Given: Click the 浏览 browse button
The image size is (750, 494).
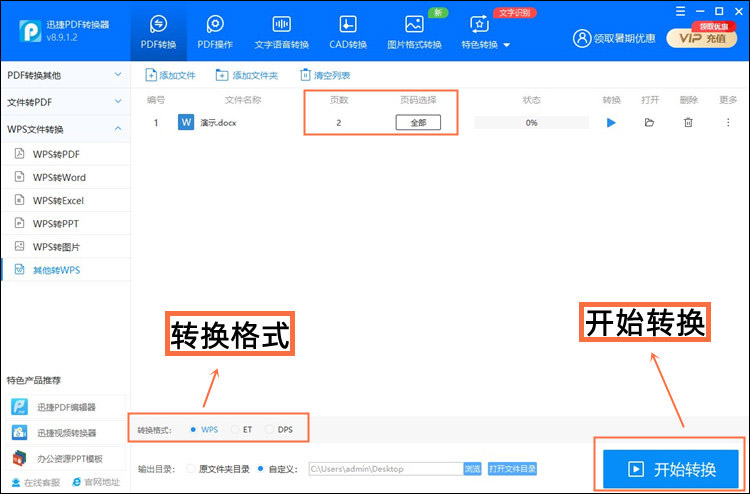Looking at the screenshot, I should tap(472, 469).
